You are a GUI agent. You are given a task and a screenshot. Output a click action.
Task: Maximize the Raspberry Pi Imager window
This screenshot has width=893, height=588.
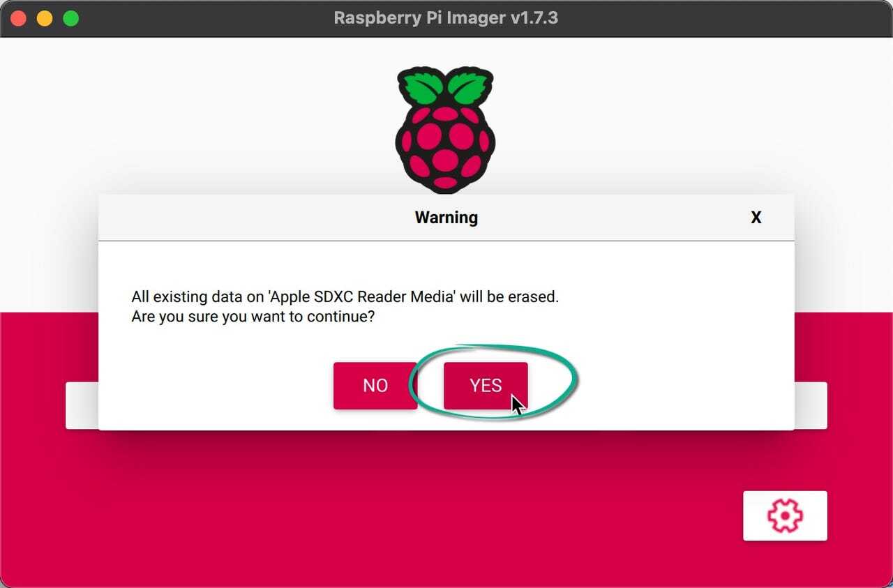pos(71,18)
